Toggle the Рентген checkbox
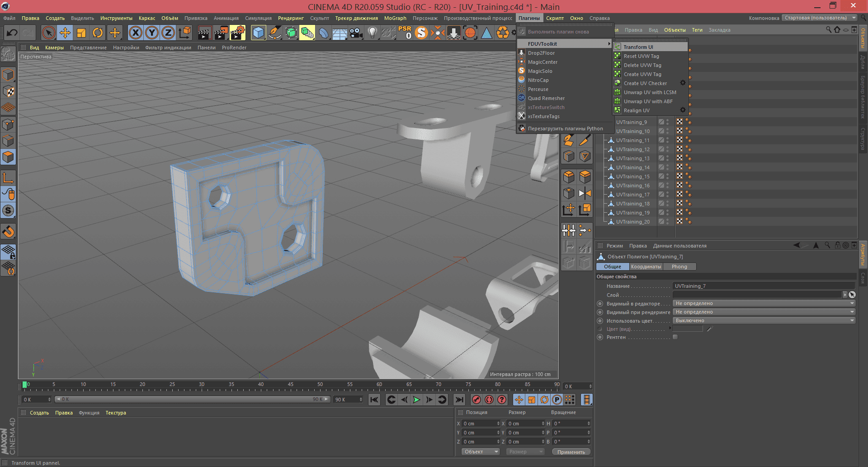Image resolution: width=868 pixels, height=467 pixels. pos(675,337)
